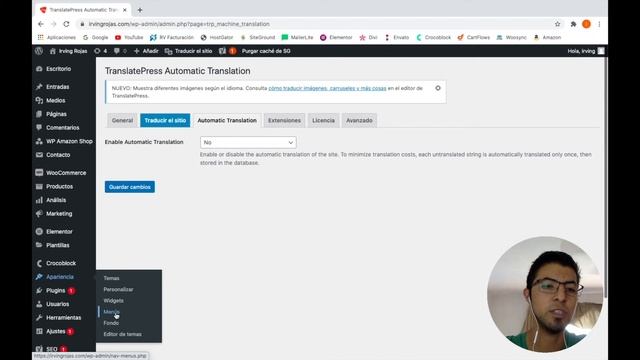The image size is (640, 360).
Task: Open the YouTube bookmark
Action: click(x=129, y=38)
